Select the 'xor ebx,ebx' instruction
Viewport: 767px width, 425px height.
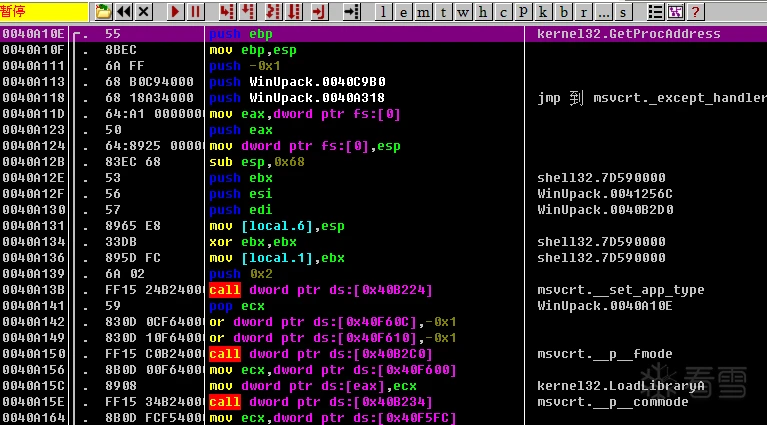pyautogui.click(x=253, y=242)
